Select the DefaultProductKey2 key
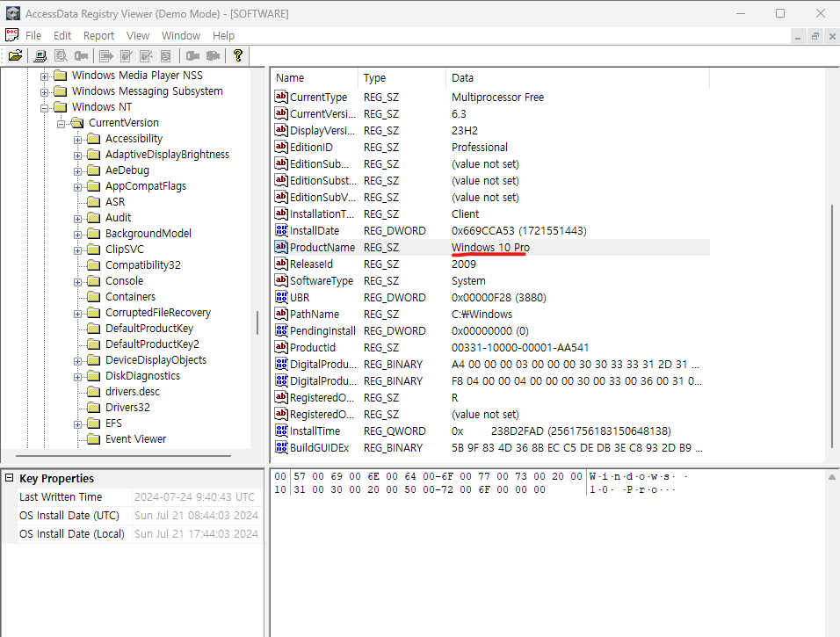Image resolution: width=840 pixels, height=637 pixels. click(152, 344)
